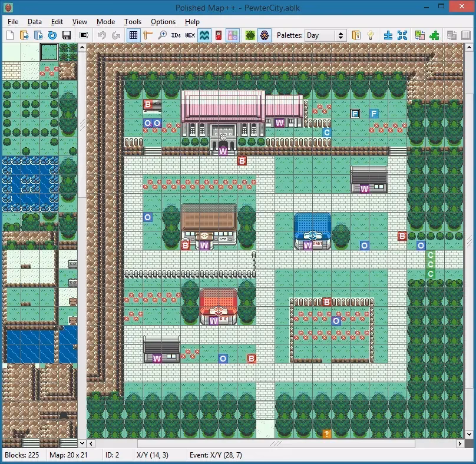Click block palette scroll up arrow
The width and height of the screenshot is (476, 464).
82,47
